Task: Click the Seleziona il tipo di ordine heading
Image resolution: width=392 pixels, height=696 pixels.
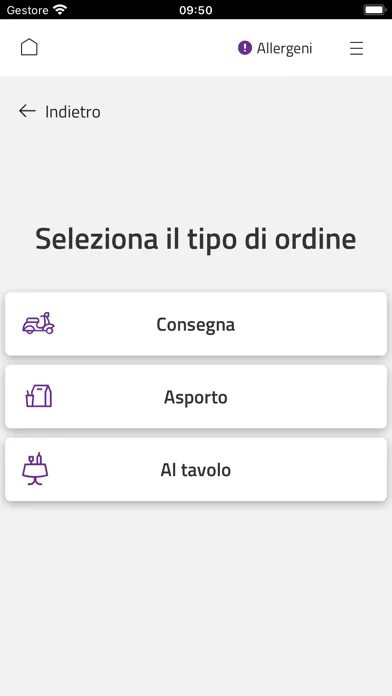Action: (196, 239)
